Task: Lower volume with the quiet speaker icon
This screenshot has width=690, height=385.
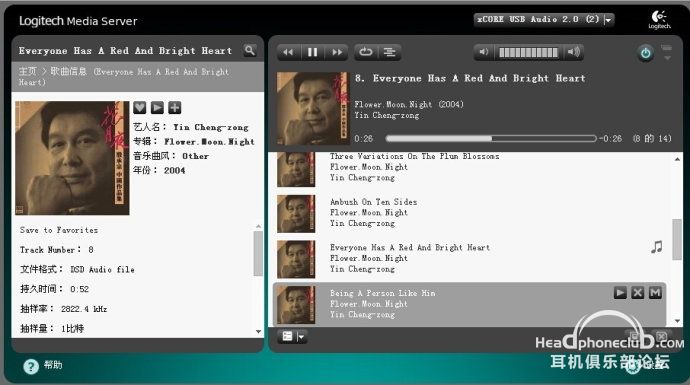Action: pos(484,52)
